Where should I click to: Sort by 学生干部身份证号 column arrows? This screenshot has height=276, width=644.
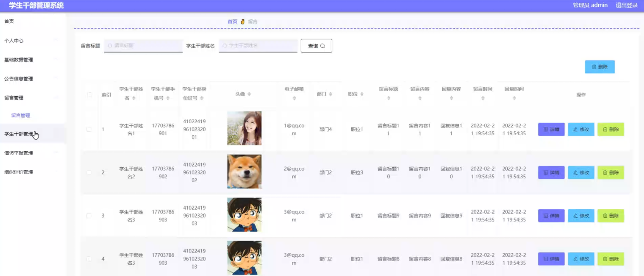pyautogui.click(x=202, y=98)
